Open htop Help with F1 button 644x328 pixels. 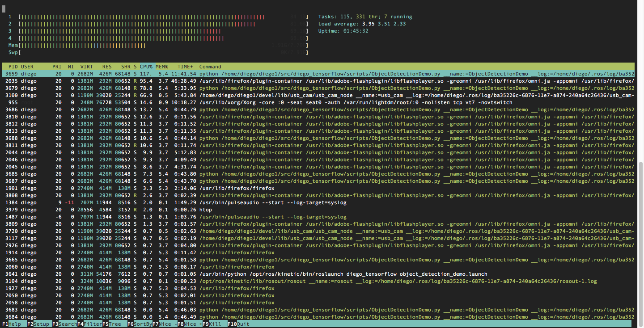14,324
